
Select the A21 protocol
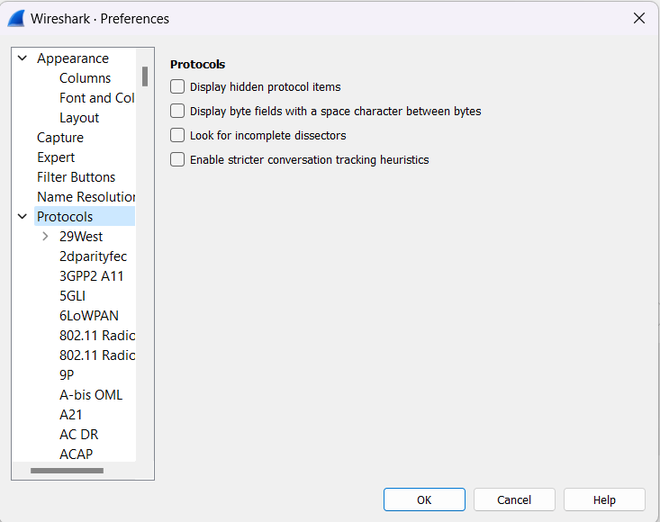pos(71,414)
